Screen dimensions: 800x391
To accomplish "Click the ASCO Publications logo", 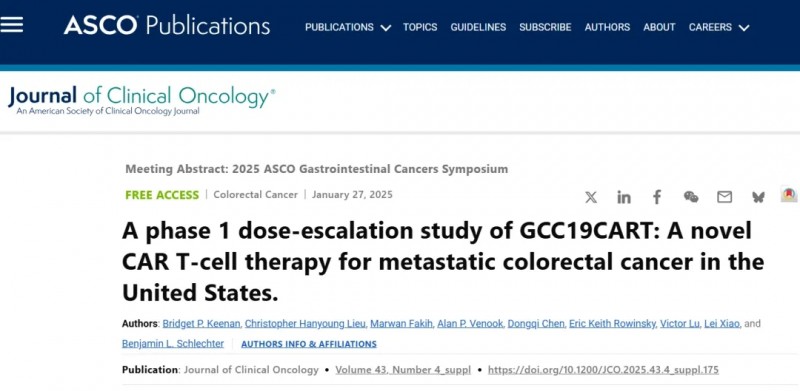I will click(x=167, y=25).
